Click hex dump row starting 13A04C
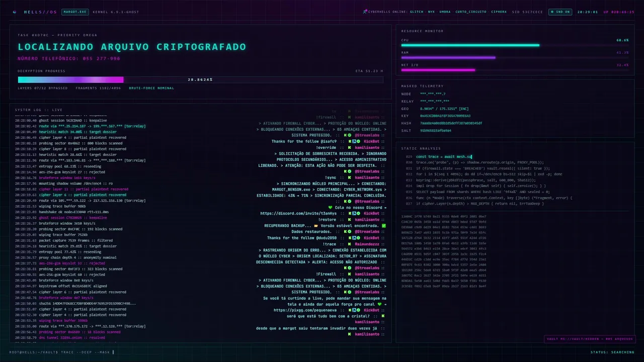The width and height of the screenshot is (644, 362). 444,216
